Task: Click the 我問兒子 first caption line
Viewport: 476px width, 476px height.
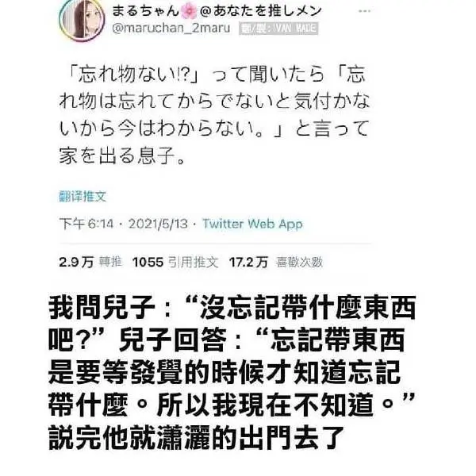Action: click(x=232, y=307)
